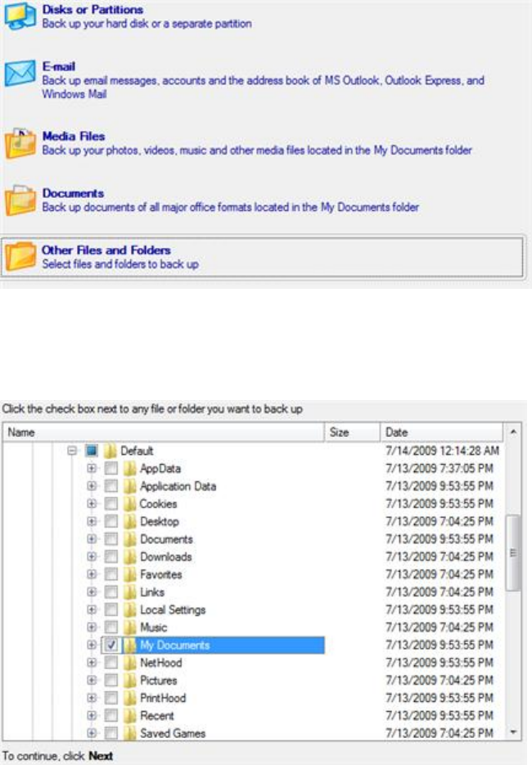
Task: Check the Desktop folder checkbox
Action: (x=110, y=522)
